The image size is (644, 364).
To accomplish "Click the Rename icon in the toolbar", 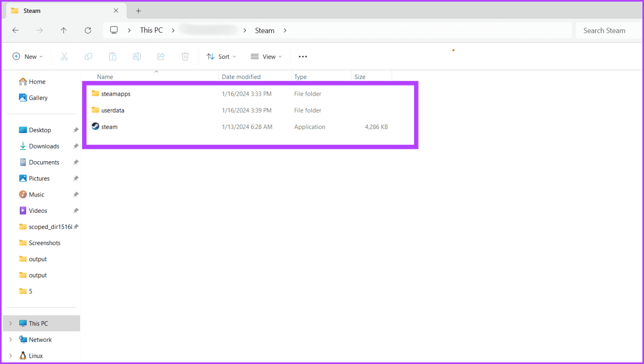I will click(137, 56).
